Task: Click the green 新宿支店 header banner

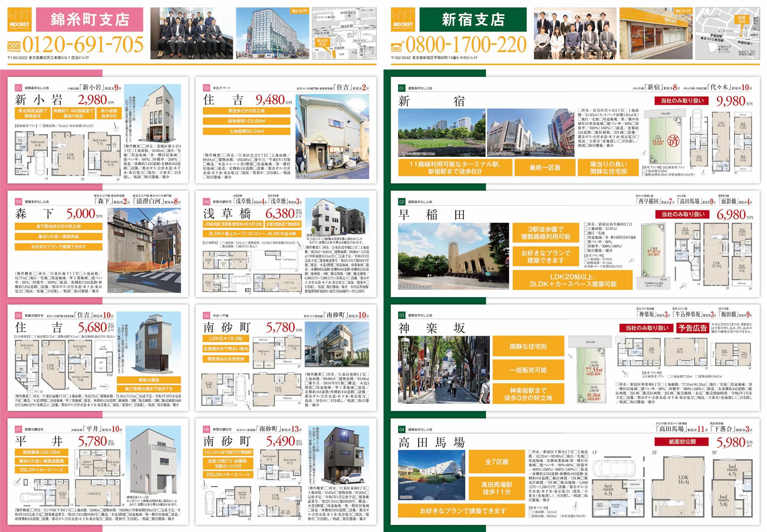Action: point(473,20)
